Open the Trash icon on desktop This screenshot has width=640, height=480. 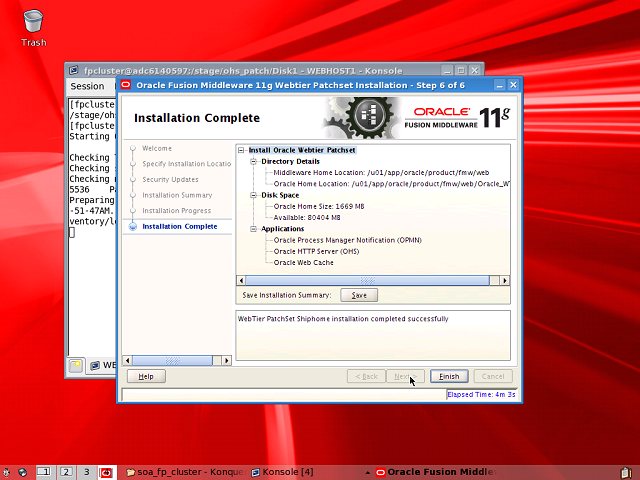click(x=33, y=28)
